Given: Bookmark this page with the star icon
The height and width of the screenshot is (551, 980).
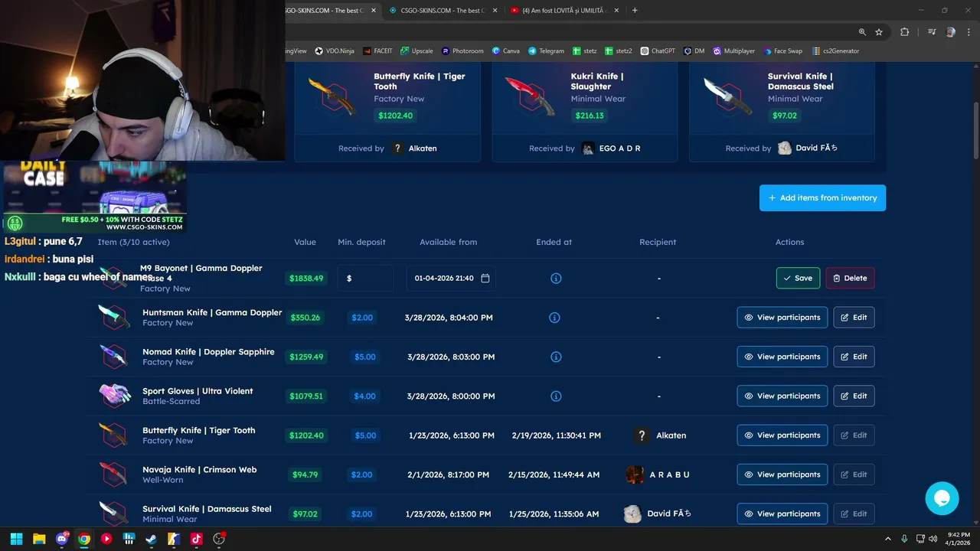Looking at the screenshot, I should [x=879, y=32].
